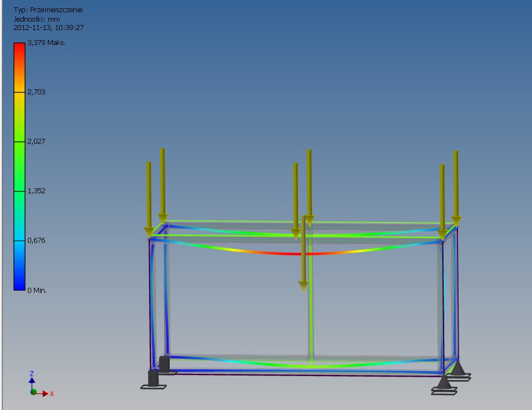Select the back-right triangular pinned support
Viewport: 532px width, 410px height.
pyautogui.click(x=458, y=368)
